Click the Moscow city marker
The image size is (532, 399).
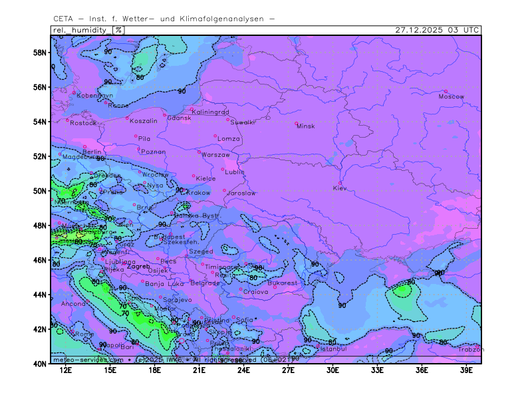446,92
